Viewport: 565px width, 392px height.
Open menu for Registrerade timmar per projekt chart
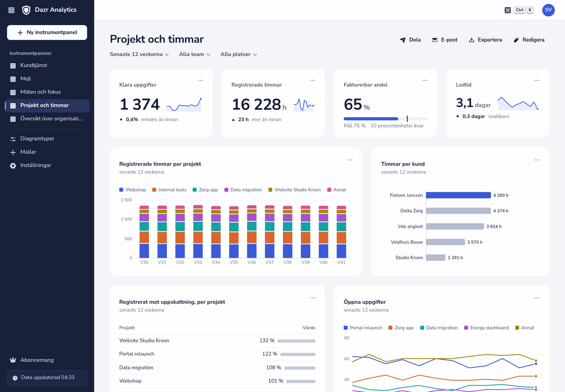pyautogui.click(x=350, y=160)
